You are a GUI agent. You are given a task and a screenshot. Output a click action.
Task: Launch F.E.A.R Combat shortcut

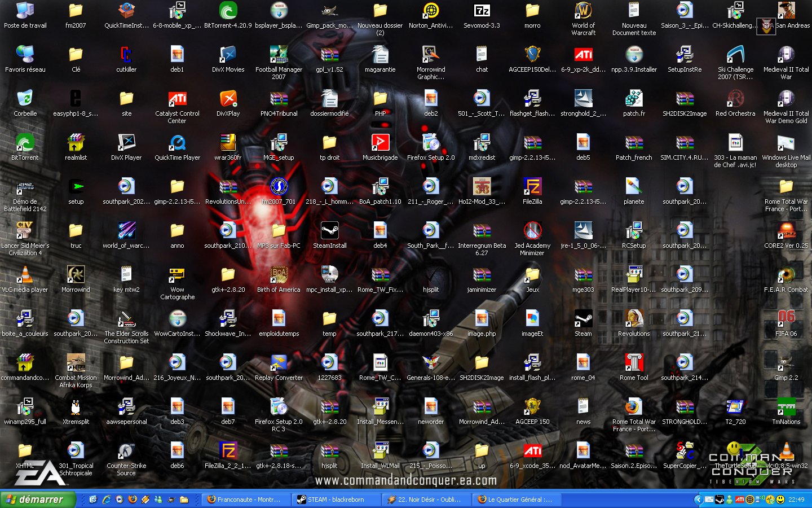pyautogui.click(x=787, y=279)
